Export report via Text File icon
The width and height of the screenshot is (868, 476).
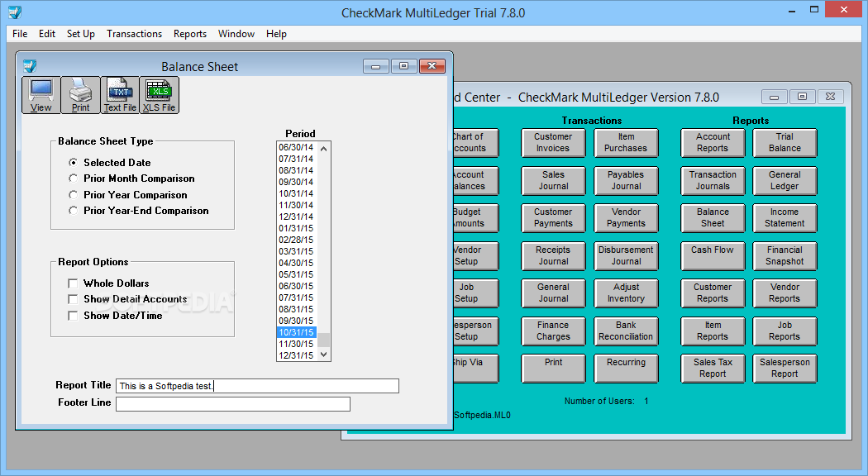click(120, 95)
